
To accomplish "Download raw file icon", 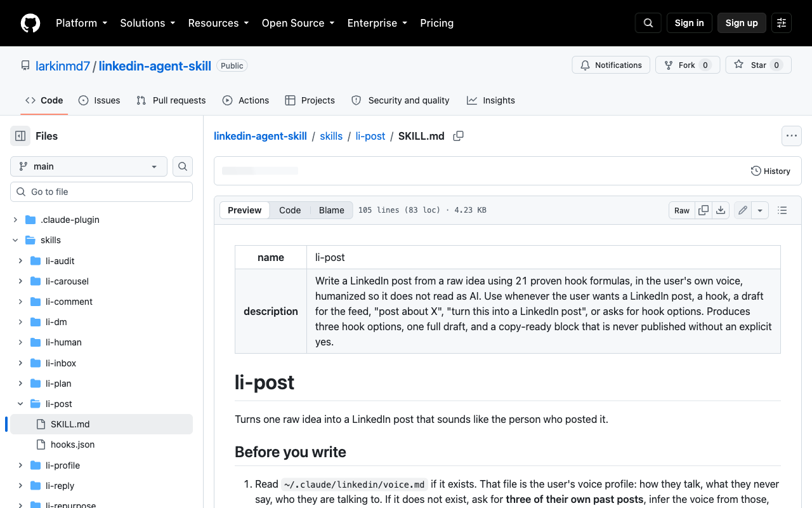I will (721, 210).
